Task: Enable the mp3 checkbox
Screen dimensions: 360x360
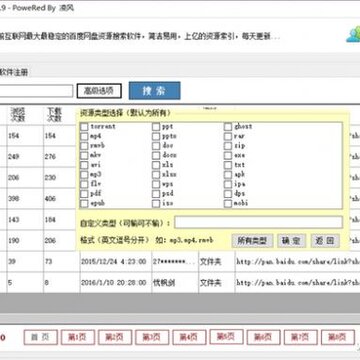Action: click(x=84, y=175)
